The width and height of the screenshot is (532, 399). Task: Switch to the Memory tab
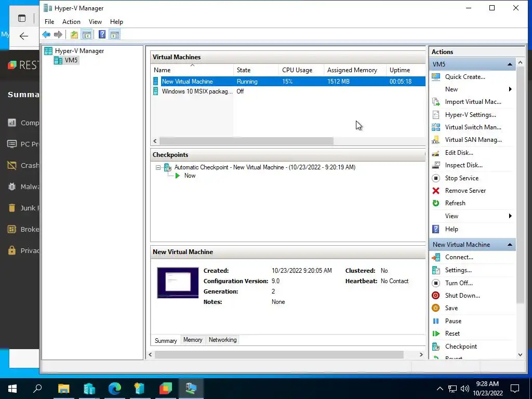[193, 340]
